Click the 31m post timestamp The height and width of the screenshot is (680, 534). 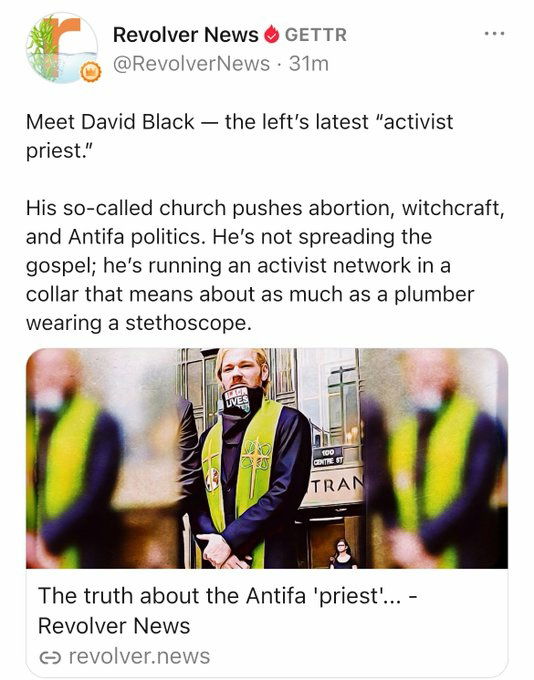pyautogui.click(x=309, y=64)
